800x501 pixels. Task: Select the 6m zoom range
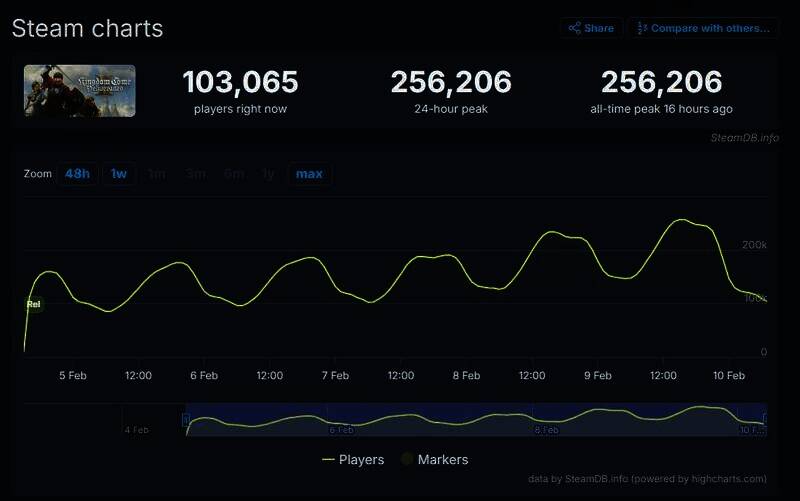click(x=234, y=174)
